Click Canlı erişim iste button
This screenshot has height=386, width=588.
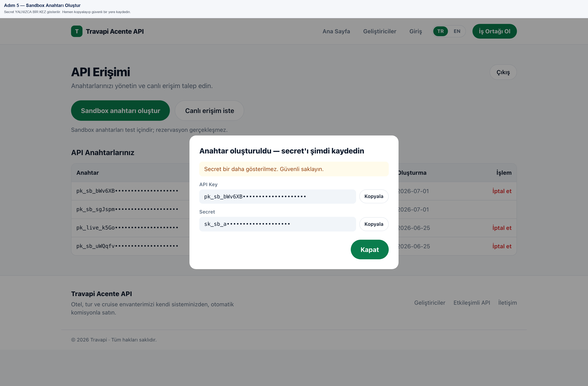(x=209, y=111)
